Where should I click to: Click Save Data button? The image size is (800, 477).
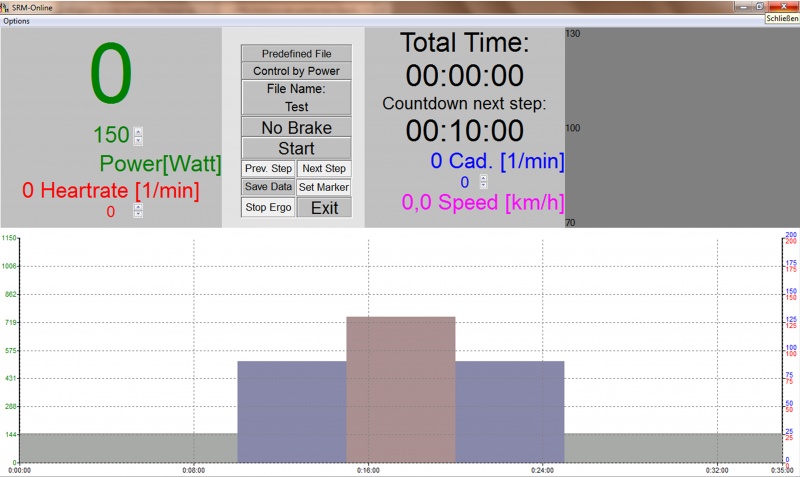point(268,187)
